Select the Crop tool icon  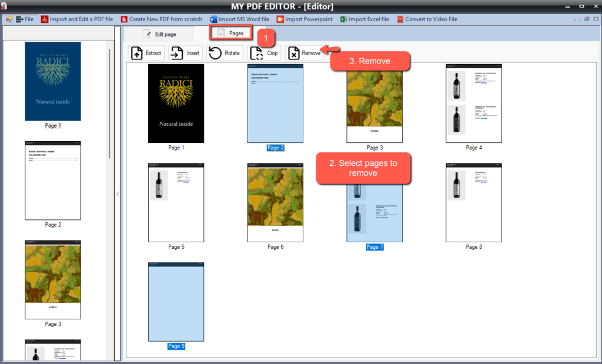(x=257, y=54)
